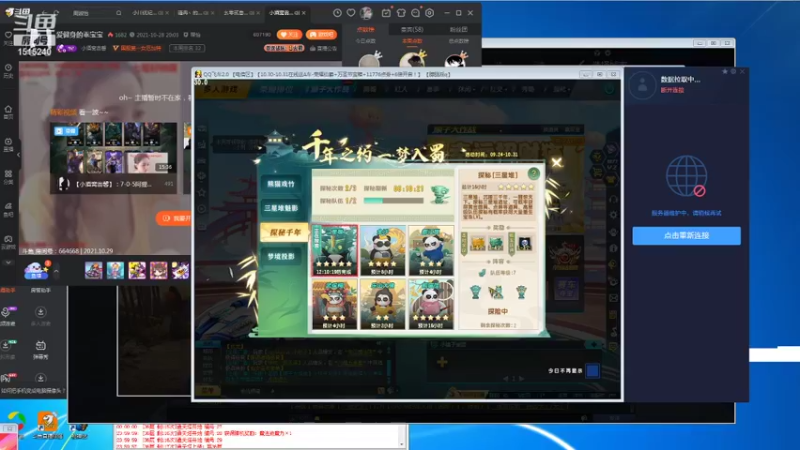Open the Douyu settings hexagon icon
800x450 pixels.
[x=430, y=13]
